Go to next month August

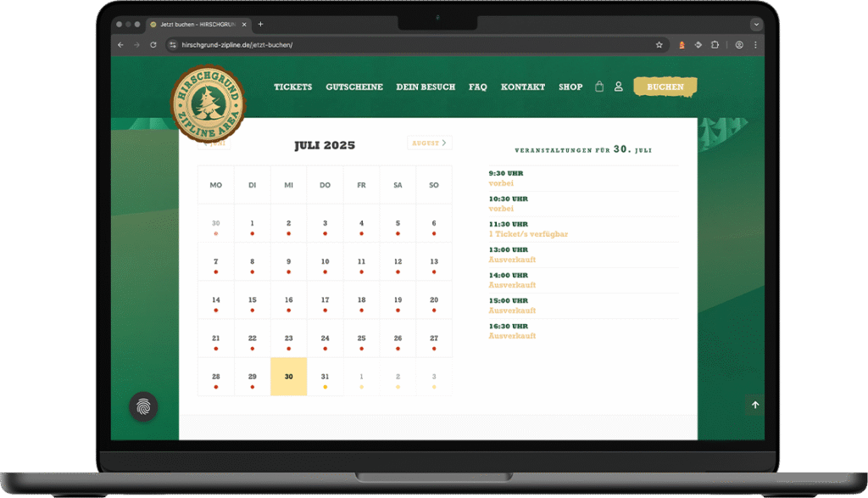click(x=429, y=143)
